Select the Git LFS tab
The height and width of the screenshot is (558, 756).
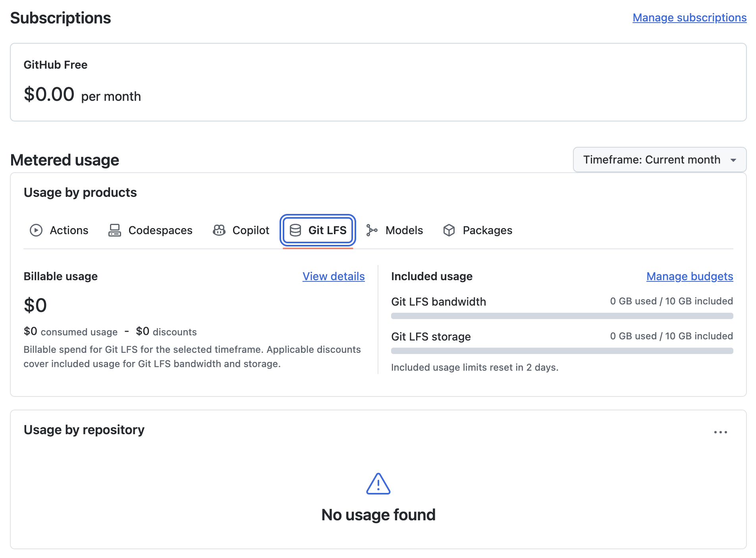318,230
